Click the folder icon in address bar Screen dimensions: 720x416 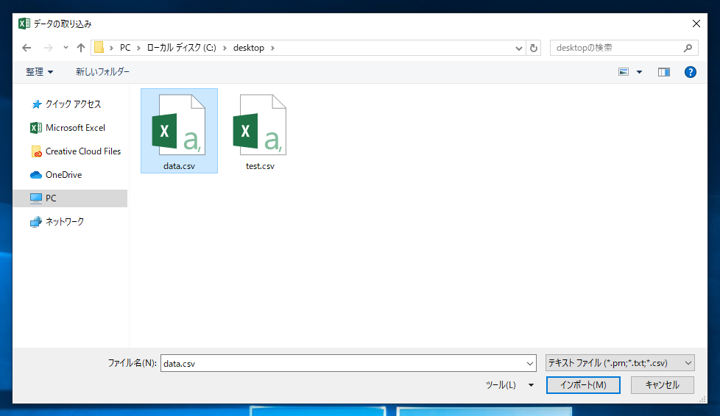point(99,48)
